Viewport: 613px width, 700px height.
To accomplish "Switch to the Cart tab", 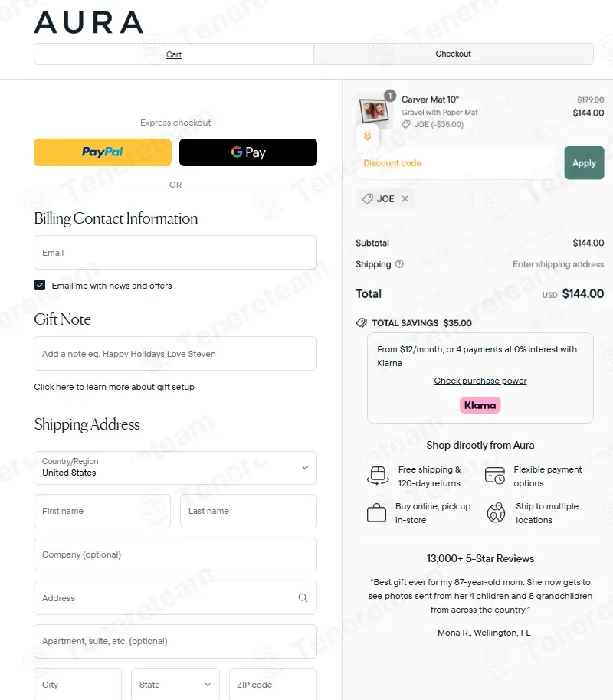I will tap(174, 54).
